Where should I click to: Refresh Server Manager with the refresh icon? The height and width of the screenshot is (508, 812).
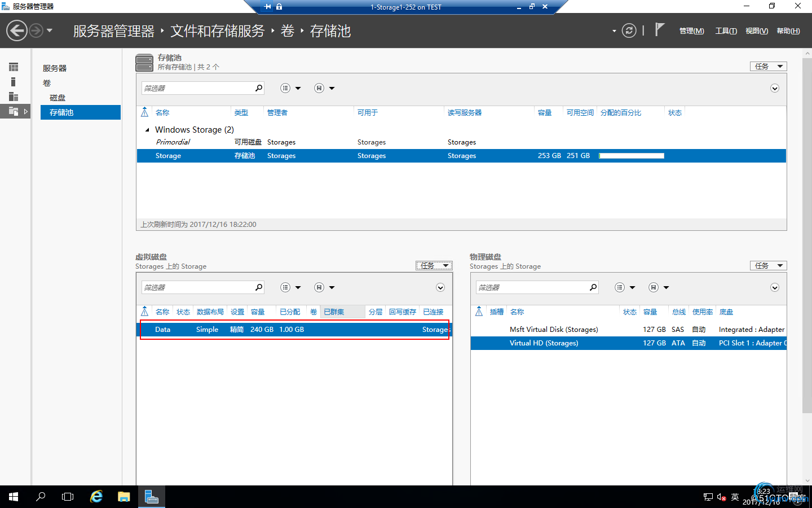click(x=629, y=30)
